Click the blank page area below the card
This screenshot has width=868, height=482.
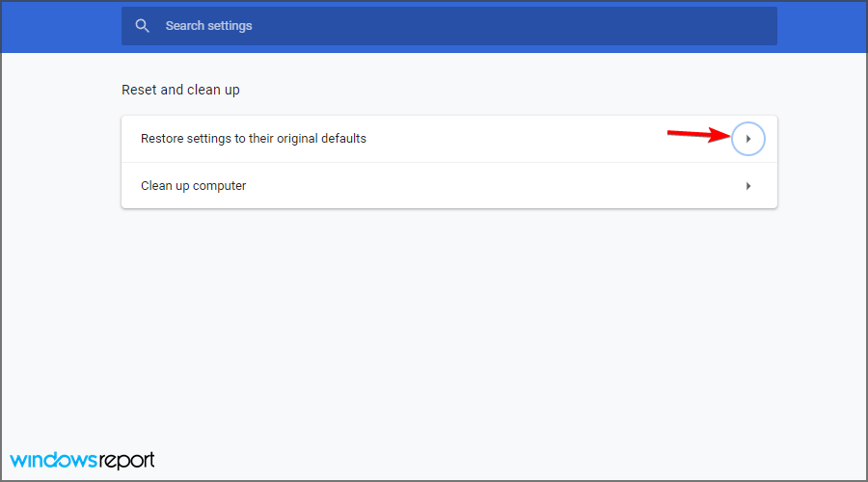(448, 332)
